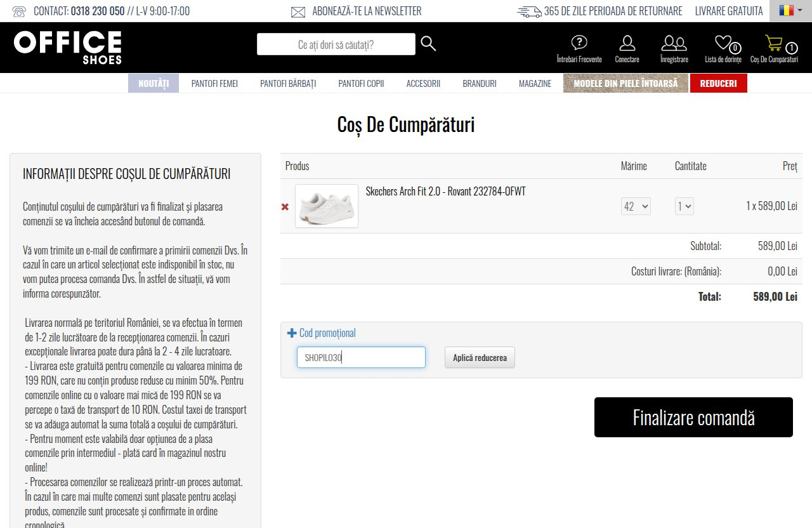Open the MAGAZINE menu
Screen dimensions: 812x528
[x=535, y=83]
